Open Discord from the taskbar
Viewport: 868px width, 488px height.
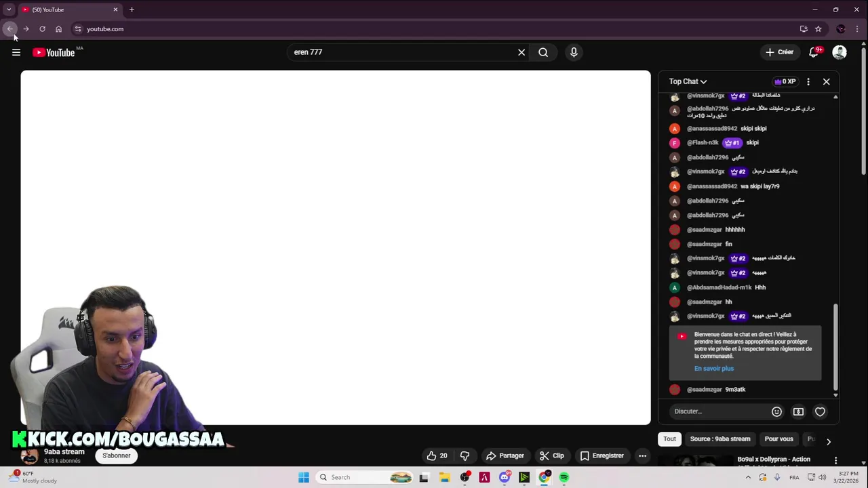tap(504, 477)
